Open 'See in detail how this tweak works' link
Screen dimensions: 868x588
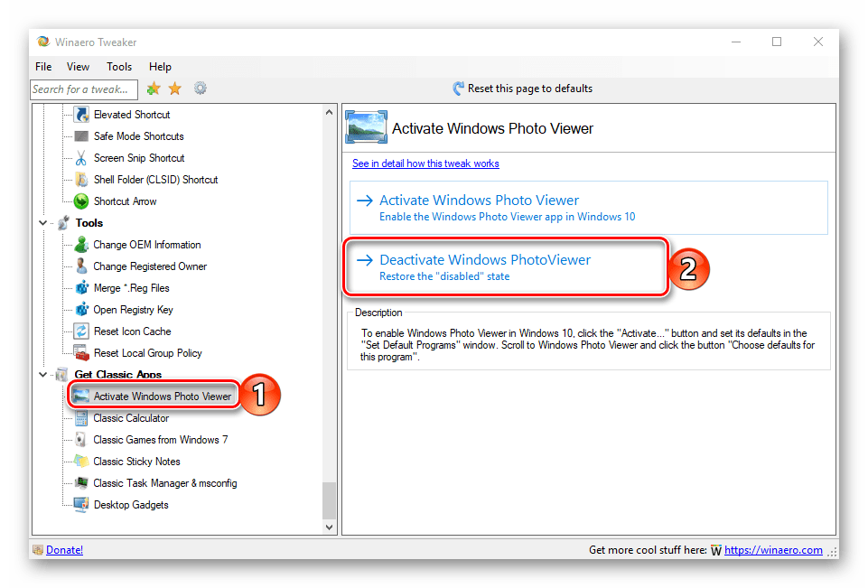tap(425, 163)
